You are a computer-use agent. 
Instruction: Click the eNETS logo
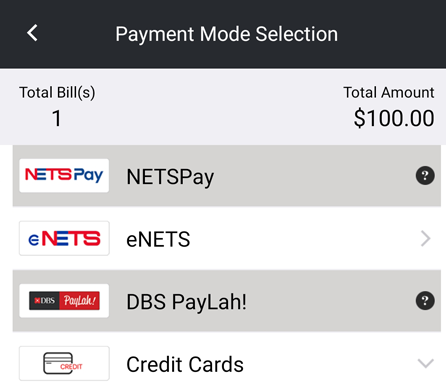[64, 238]
